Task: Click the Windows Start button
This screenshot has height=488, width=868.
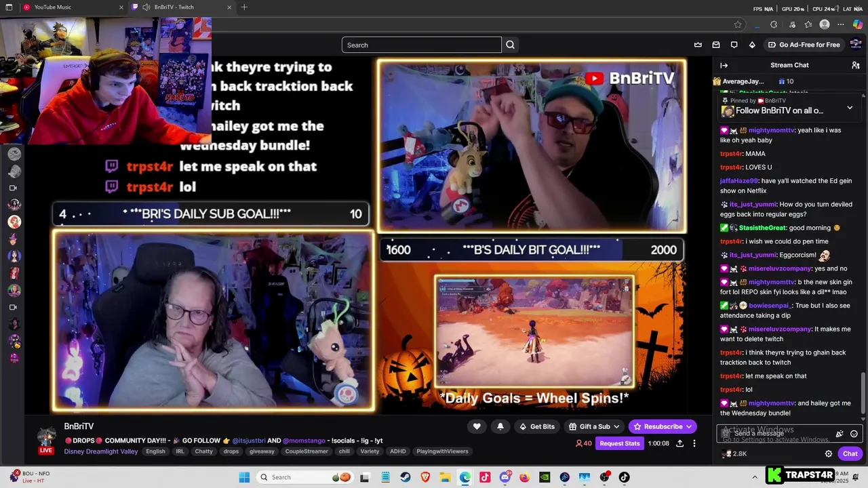Action: (x=244, y=477)
